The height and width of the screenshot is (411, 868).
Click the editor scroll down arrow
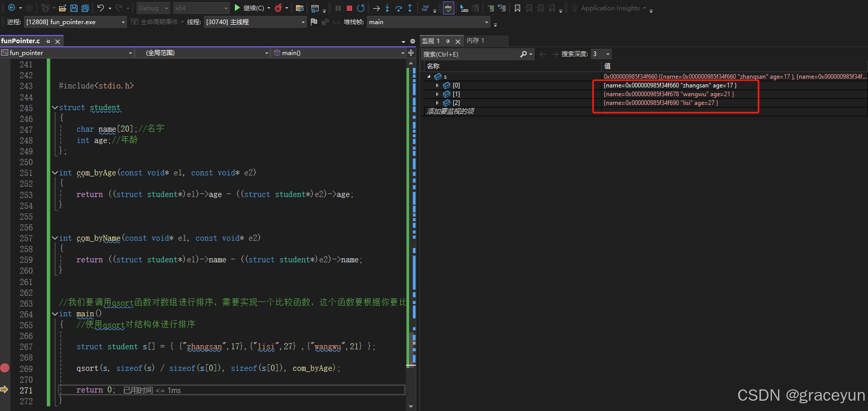click(x=411, y=406)
